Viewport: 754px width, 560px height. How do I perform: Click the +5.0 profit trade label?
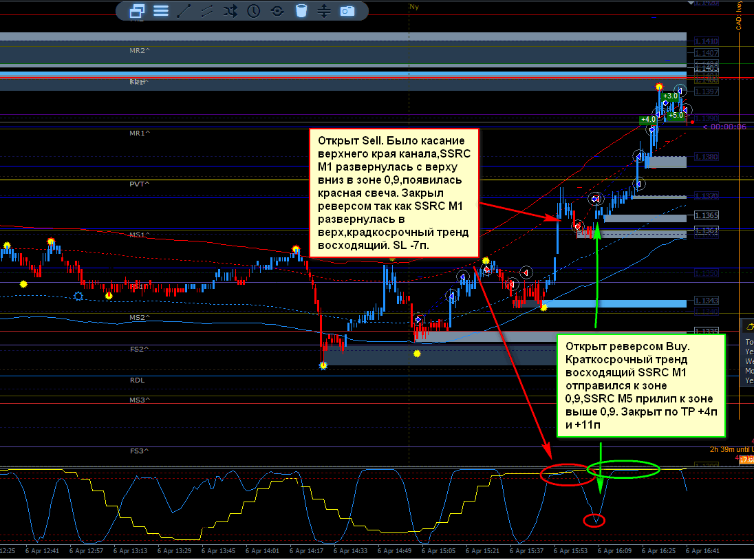tap(676, 116)
